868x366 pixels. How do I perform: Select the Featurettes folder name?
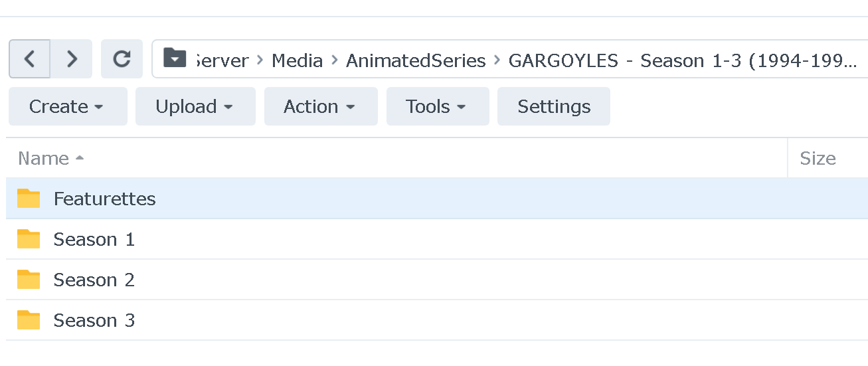pos(104,199)
